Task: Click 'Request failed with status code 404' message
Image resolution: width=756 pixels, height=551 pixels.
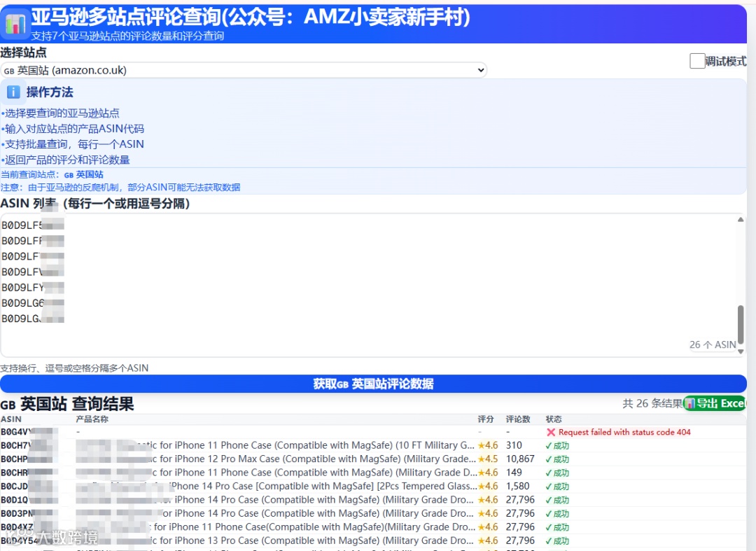Action: tap(624, 433)
